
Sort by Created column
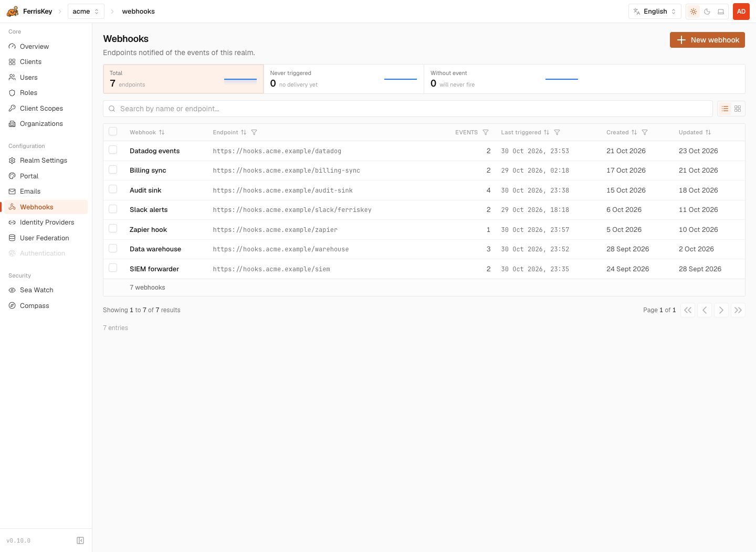634,132
